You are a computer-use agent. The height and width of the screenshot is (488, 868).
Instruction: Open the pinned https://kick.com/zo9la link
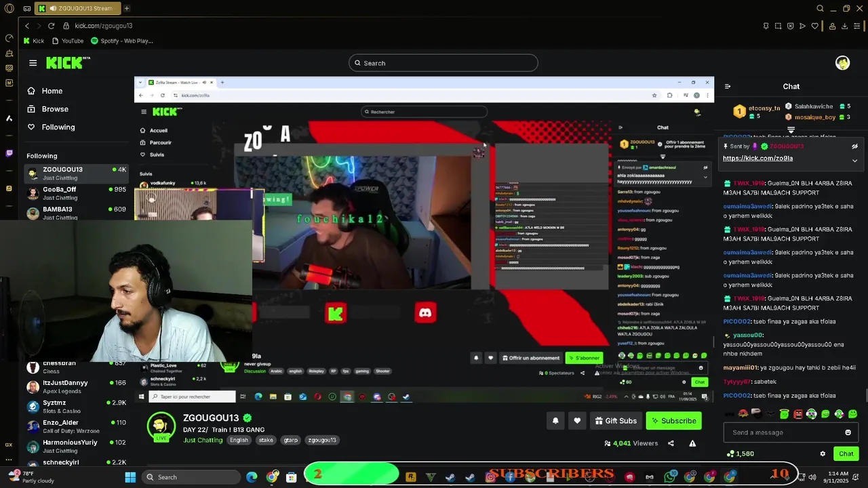(757, 158)
